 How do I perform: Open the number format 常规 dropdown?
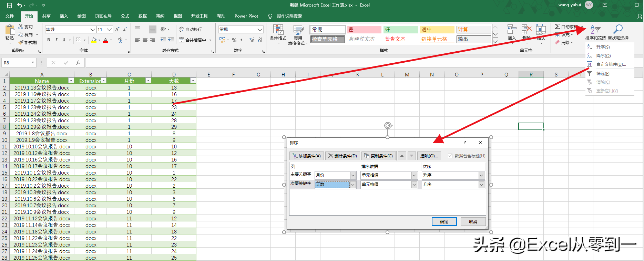pyautogui.click(x=260, y=29)
